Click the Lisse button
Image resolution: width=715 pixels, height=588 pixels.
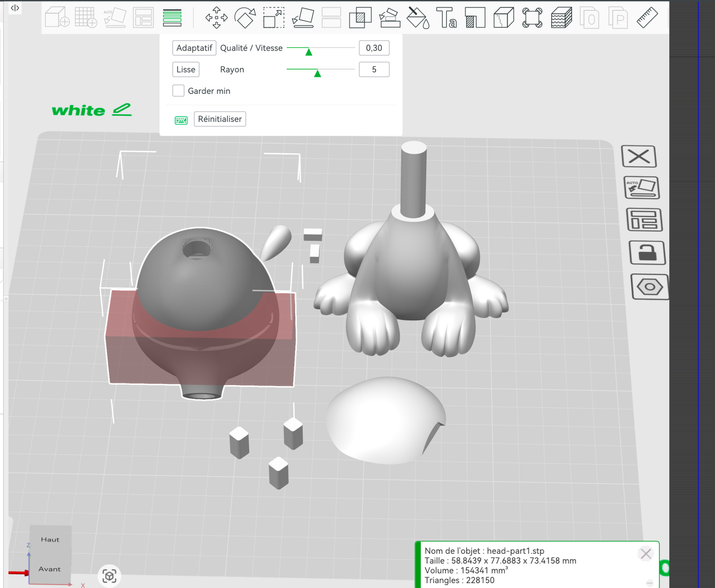point(186,69)
